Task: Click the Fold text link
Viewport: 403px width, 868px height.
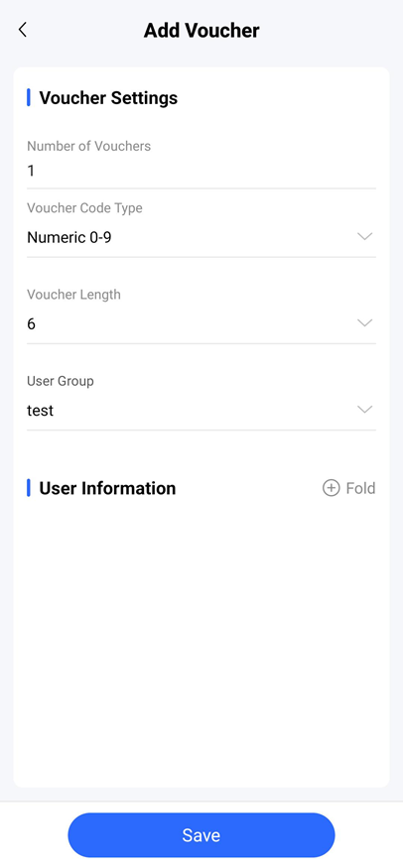Action: coord(360,488)
